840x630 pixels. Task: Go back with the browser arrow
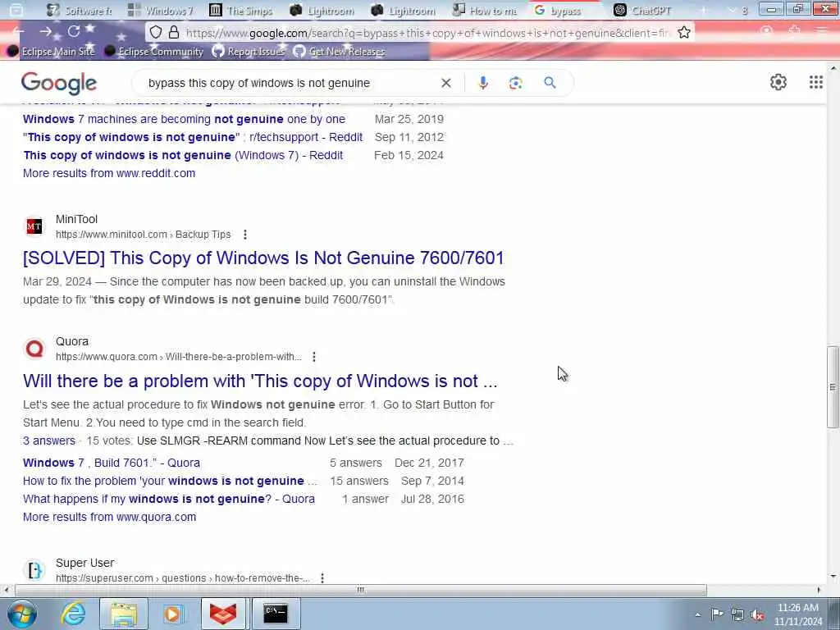tap(18, 32)
